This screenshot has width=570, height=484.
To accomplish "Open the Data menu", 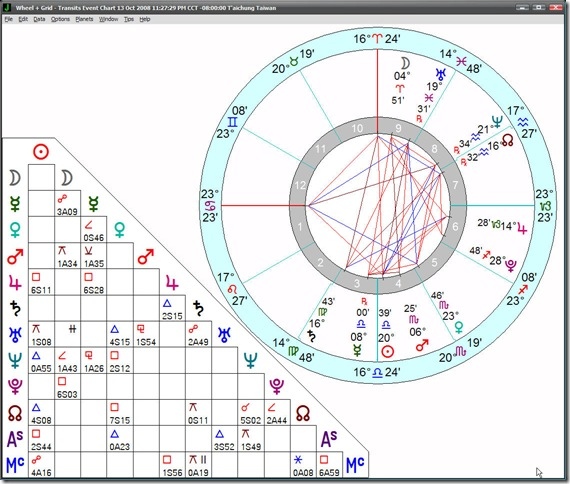I will point(39,19).
